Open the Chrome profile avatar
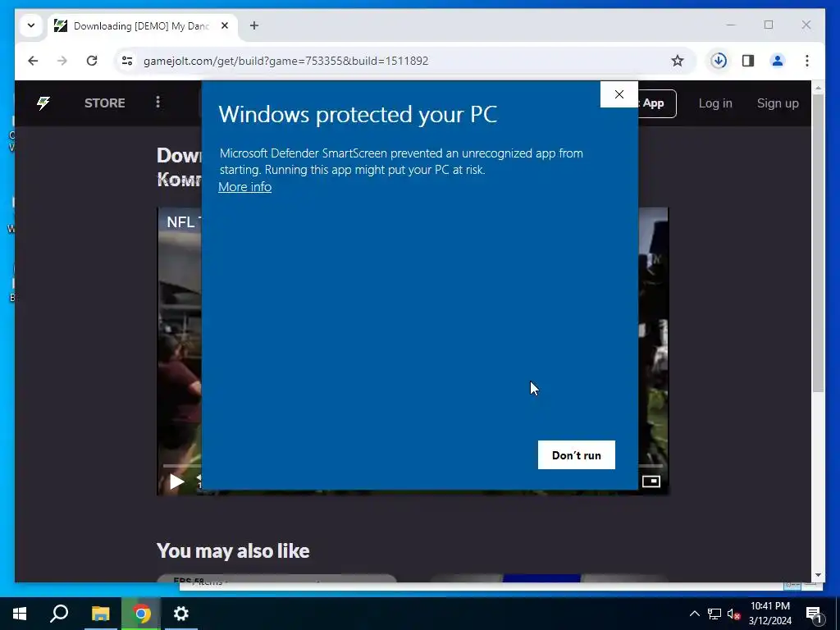The width and height of the screenshot is (840, 630). coord(778,61)
